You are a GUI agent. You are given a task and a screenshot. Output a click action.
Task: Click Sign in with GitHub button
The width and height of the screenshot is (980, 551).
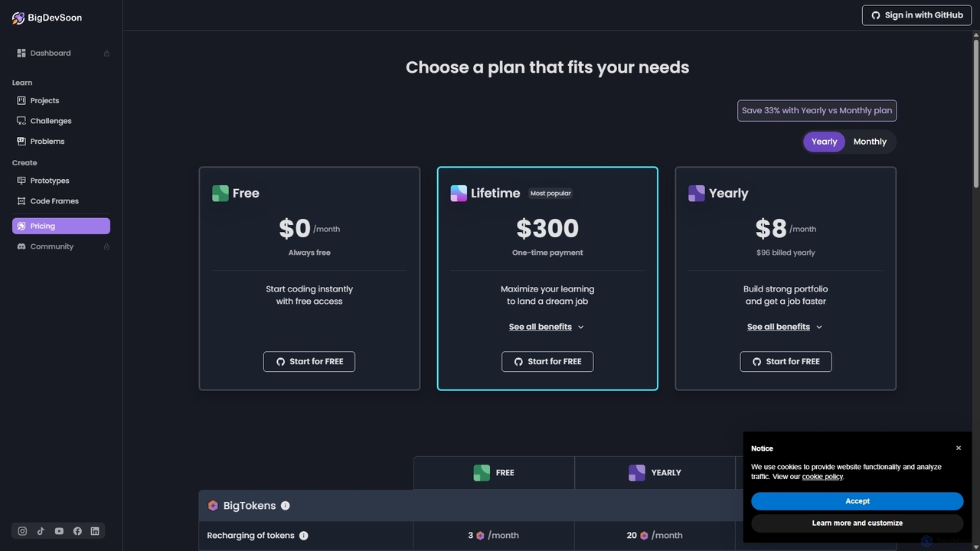(x=917, y=15)
